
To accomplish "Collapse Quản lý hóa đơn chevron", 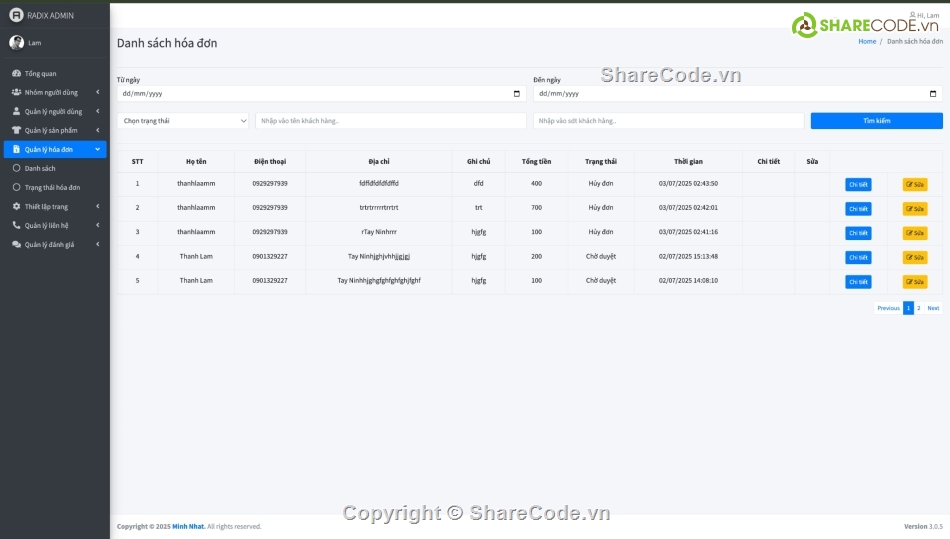I will [x=98, y=149].
